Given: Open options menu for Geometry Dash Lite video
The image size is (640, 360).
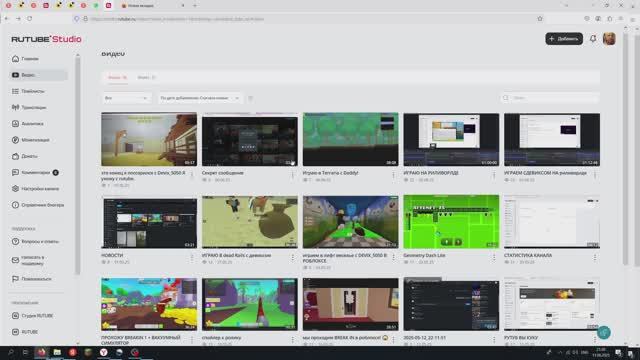Looking at the screenshot, I should pos(494,258).
